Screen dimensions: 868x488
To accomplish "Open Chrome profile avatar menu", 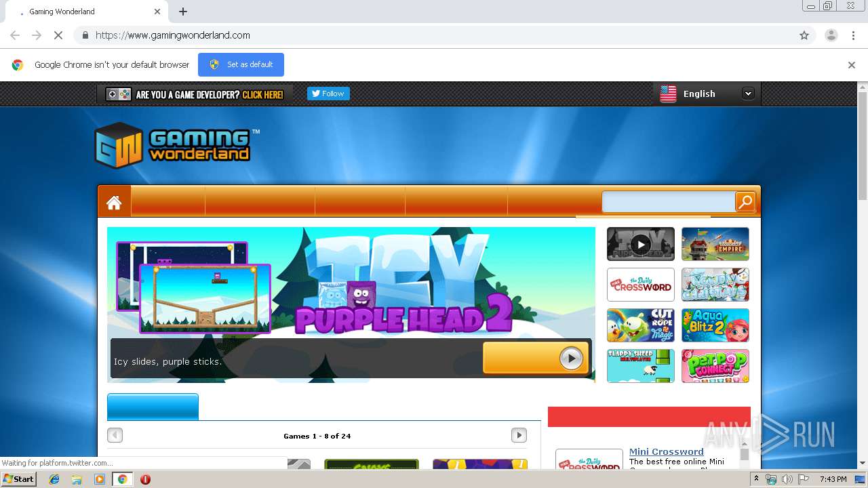I will coord(831,35).
